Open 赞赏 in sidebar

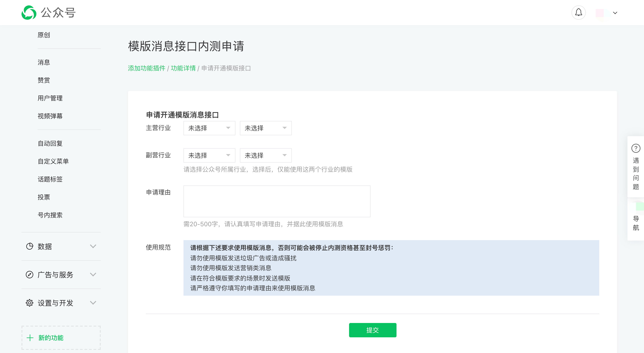[x=44, y=80]
